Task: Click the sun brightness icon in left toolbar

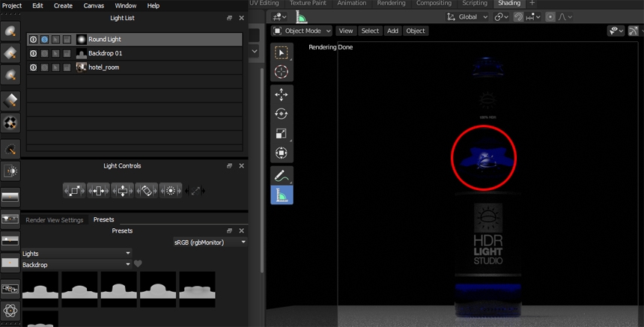Action: click(10, 171)
